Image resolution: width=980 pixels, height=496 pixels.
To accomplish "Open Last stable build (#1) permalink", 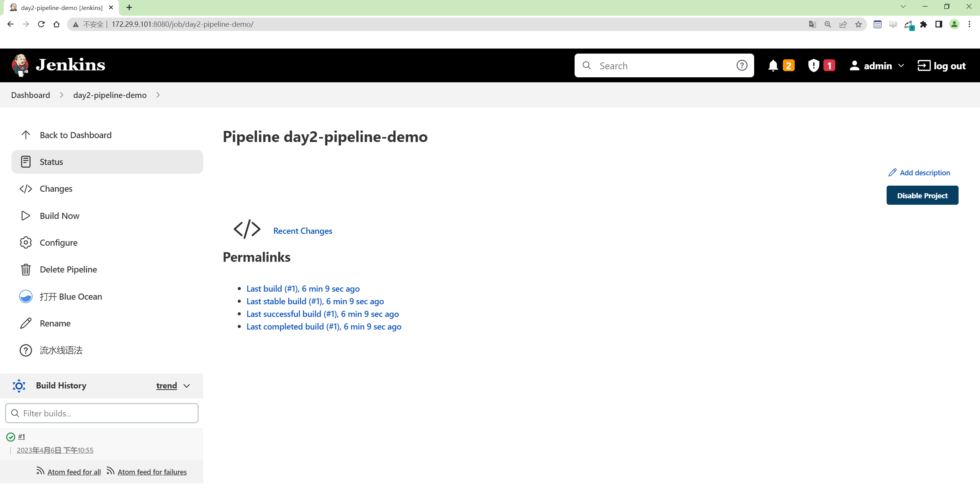I will 315,301.
